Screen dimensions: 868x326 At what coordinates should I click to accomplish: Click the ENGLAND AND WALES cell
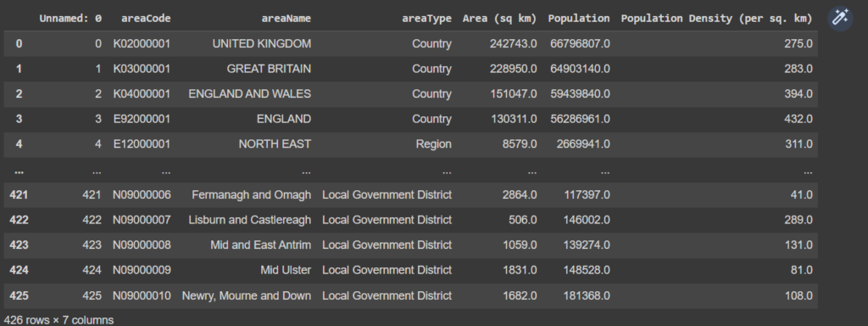[250, 94]
